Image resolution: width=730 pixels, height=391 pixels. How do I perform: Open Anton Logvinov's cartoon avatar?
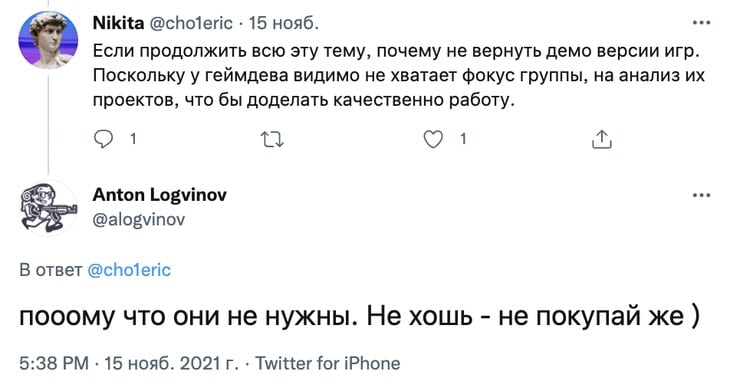pyautogui.click(x=48, y=207)
